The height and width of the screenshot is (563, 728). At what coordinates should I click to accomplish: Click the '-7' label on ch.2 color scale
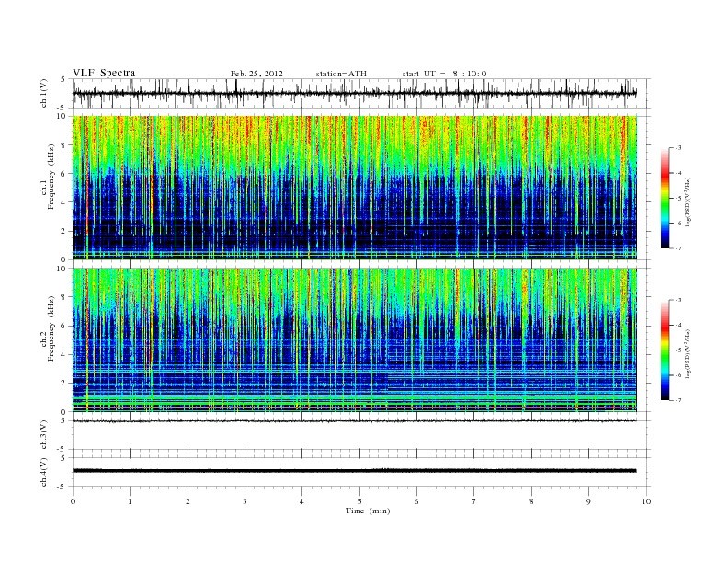coord(677,400)
